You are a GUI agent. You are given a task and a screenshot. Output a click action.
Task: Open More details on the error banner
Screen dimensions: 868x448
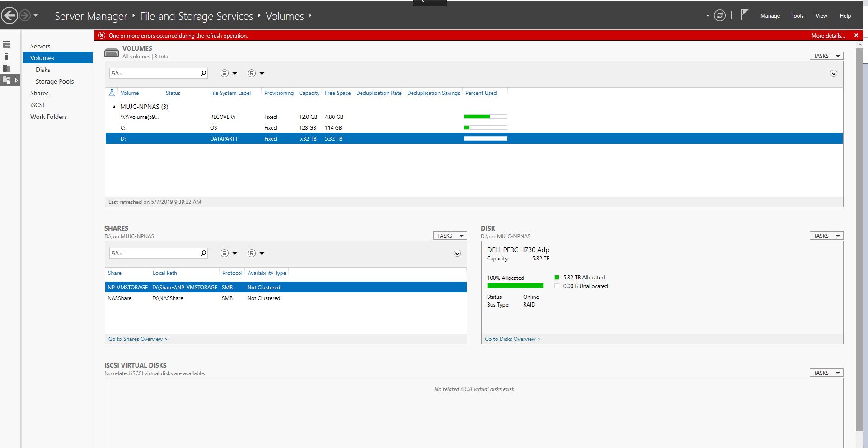tap(827, 35)
